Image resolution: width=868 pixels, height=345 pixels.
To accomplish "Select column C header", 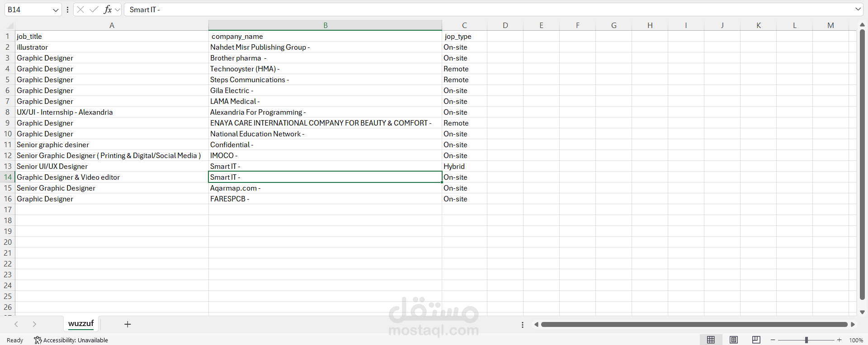I will (x=464, y=25).
